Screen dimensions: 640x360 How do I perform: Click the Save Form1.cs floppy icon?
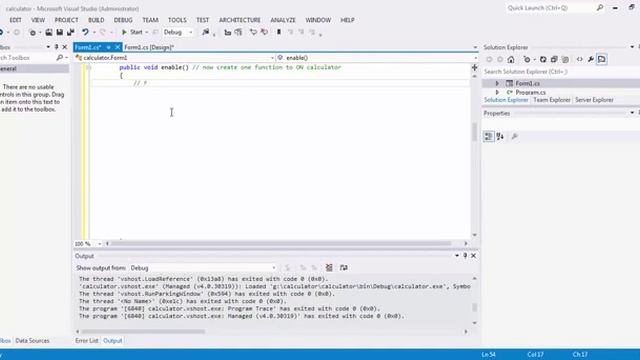tap(60, 32)
